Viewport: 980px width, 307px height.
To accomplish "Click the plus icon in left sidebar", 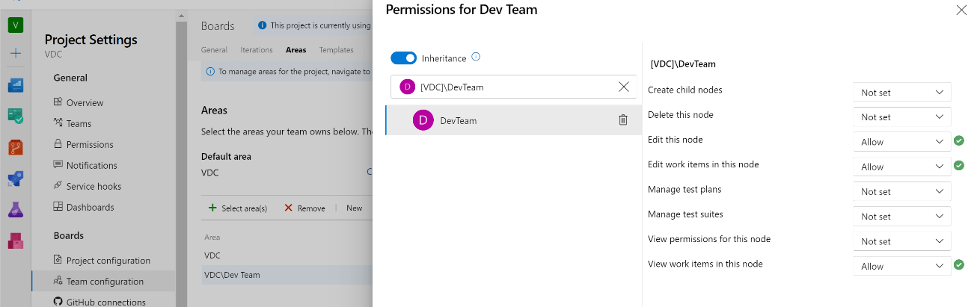I will [x=16, y=54].
